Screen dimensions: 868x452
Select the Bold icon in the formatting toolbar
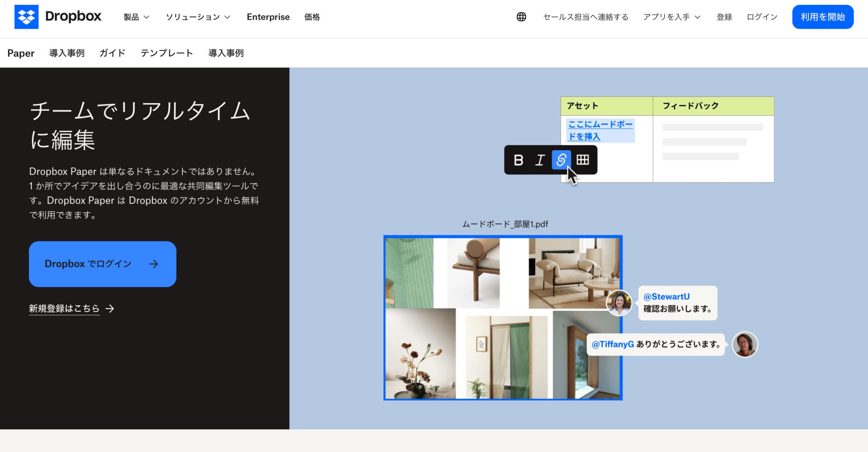(519, 160)
